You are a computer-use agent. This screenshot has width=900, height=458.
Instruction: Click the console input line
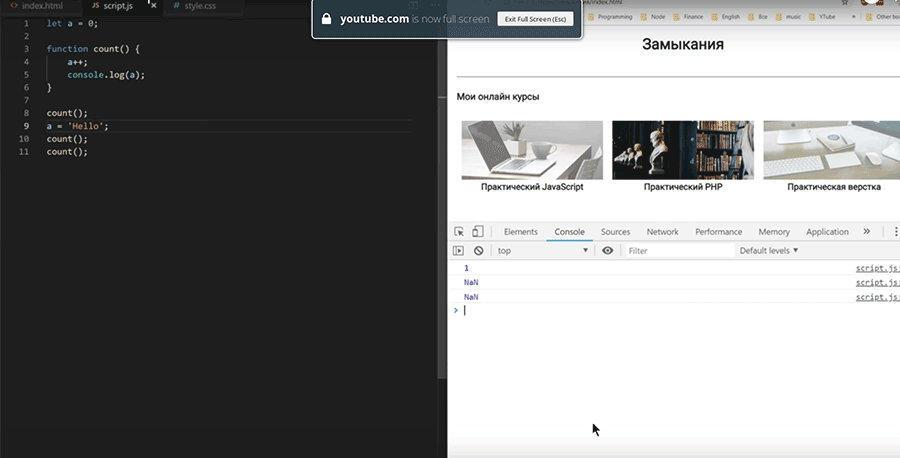(680, 310)
